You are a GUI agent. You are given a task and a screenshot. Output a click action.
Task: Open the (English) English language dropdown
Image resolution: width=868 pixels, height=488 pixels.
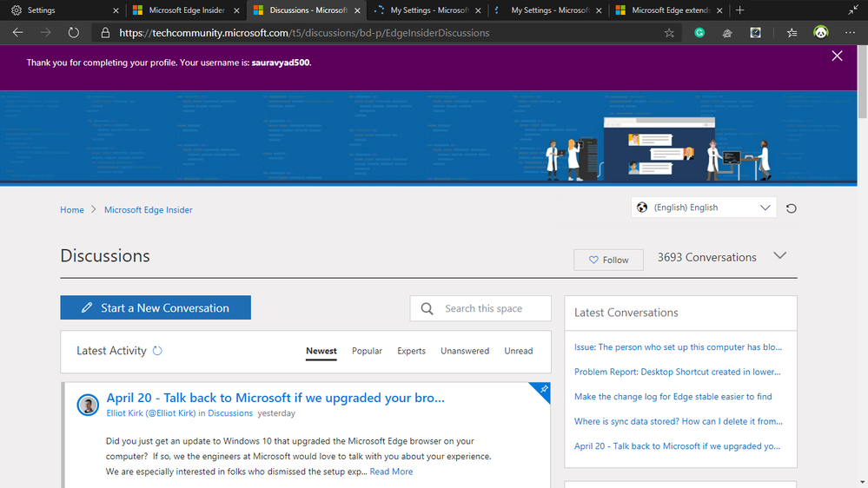[704, 208]
